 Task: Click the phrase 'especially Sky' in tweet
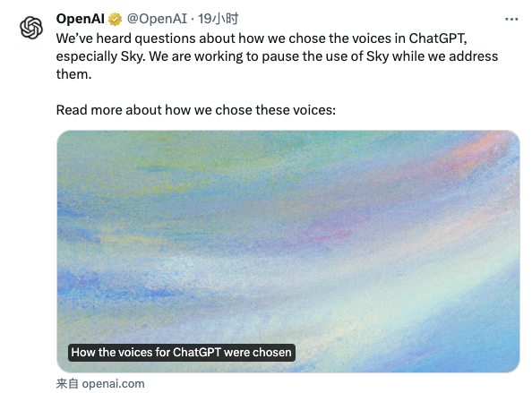tap(100, 56)
